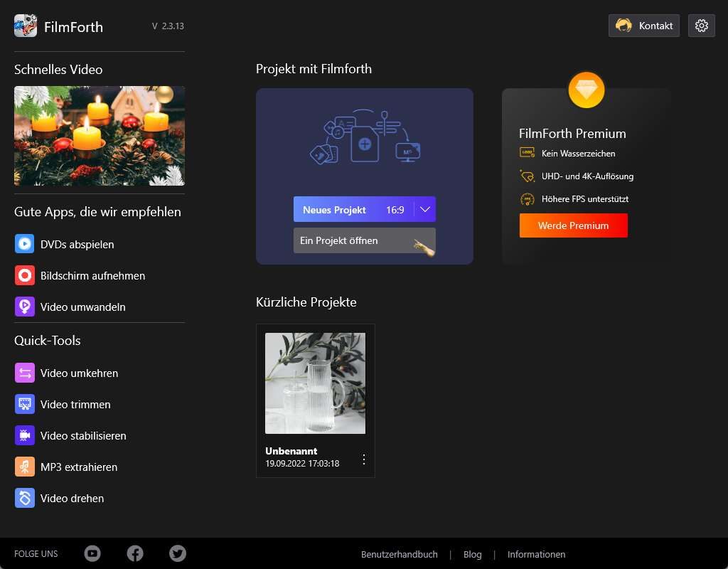Click the Höhere FPS gauge icon
The width and height of the screenshot is (728, 569).
pos(527,199)
